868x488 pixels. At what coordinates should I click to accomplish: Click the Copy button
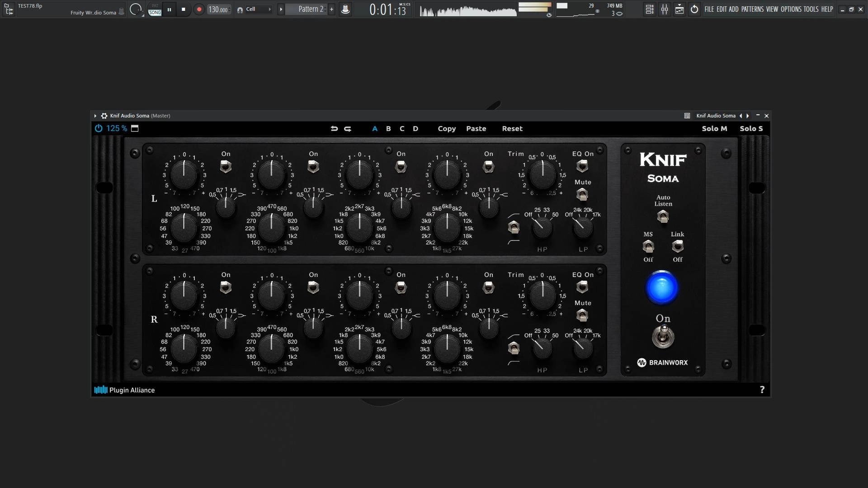click(447, 129)
